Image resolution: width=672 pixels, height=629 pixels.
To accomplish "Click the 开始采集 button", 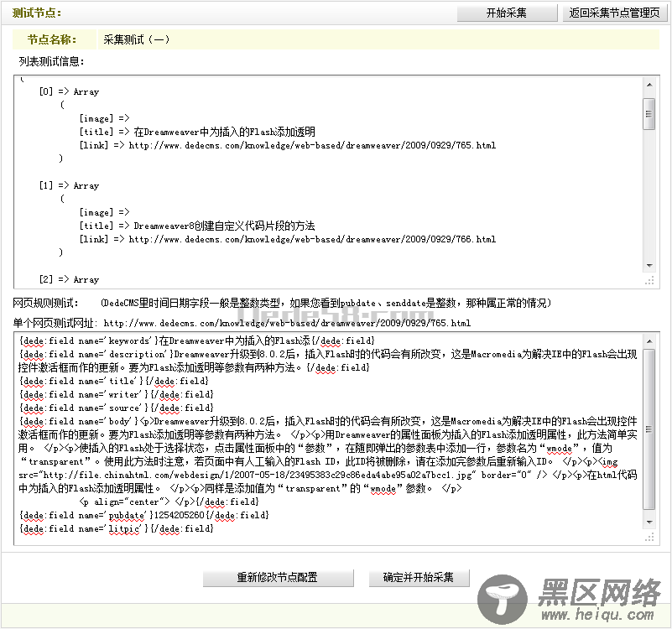I will (x=507, y=13).
